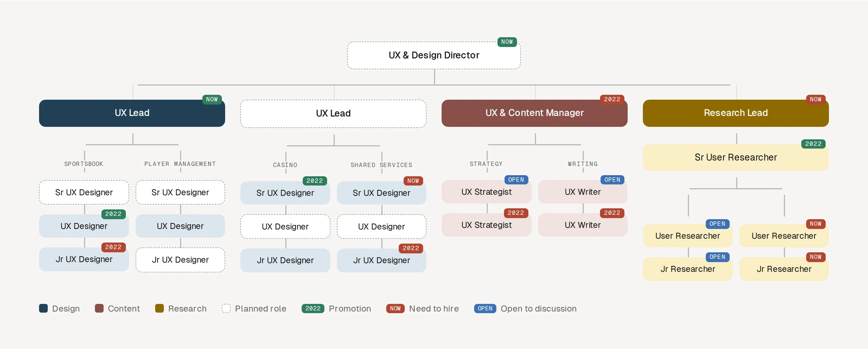Click the SHARED SERVICES team label
The image size is (868, 349).
pyautogui.click(x=381, y=165)
